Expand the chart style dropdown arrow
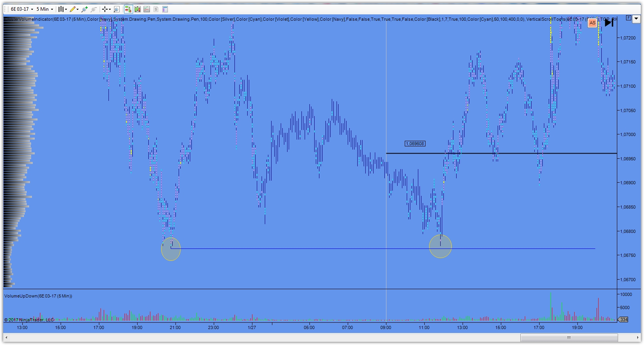The image size is (644, 345). coord(66,9)
